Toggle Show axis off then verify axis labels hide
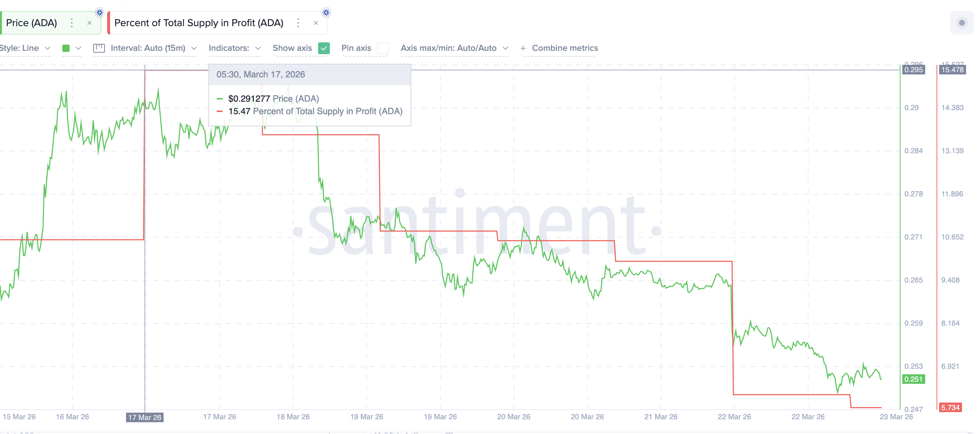 tap(324, 48)
